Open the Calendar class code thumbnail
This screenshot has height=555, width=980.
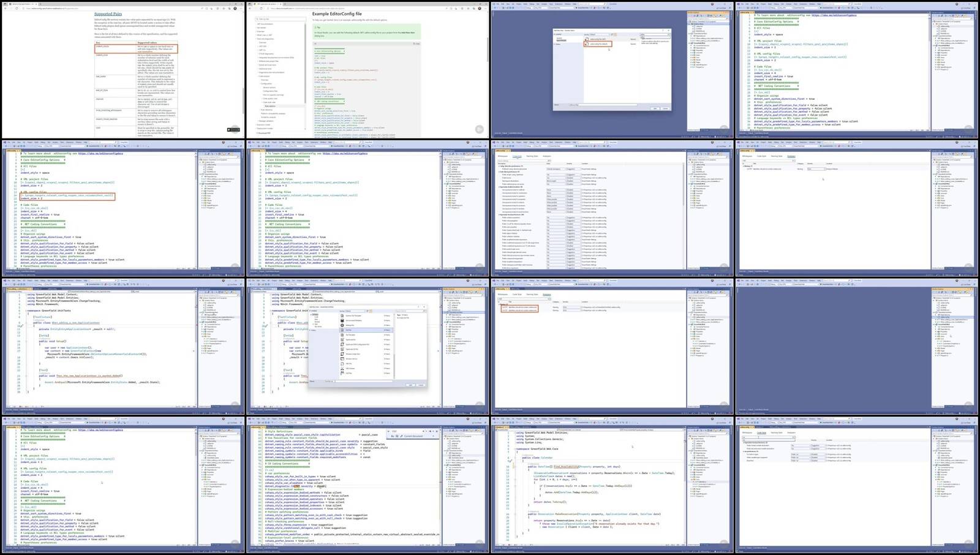(612, 485)
